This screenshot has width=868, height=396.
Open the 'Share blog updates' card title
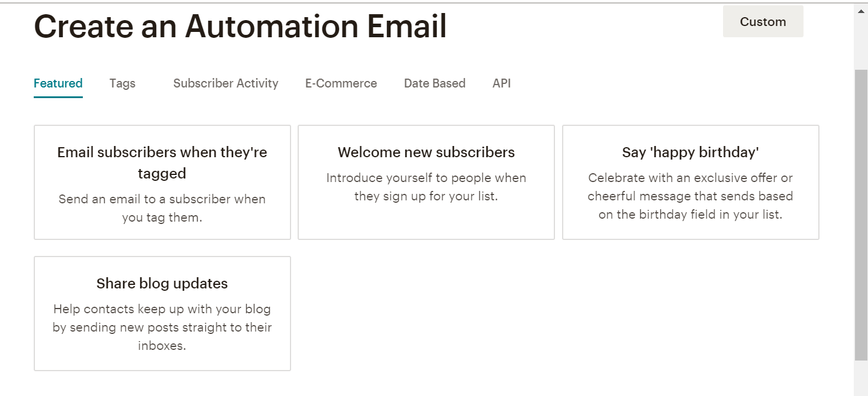coord(162,284)
